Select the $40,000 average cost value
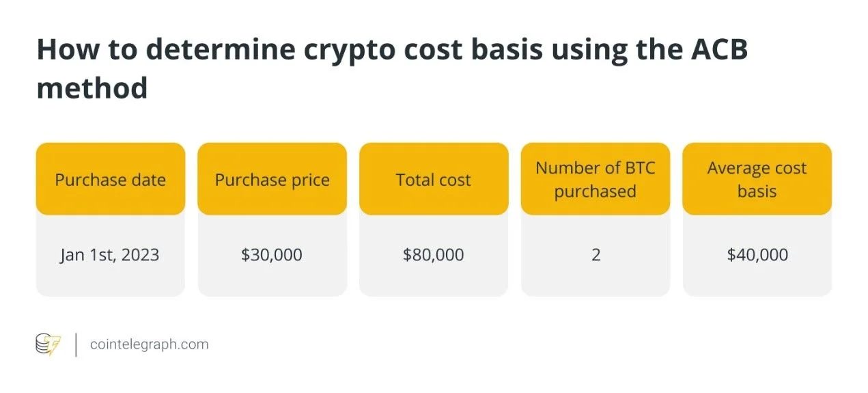Image resolution: width=868 pixels, height=393 pixels. click(757, 255)
